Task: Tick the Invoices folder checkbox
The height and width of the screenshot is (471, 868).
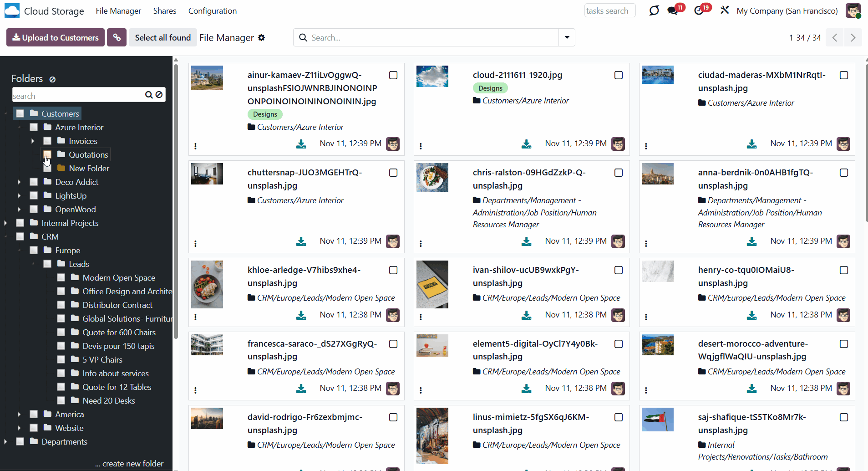Action: click(x=47, y=141)
